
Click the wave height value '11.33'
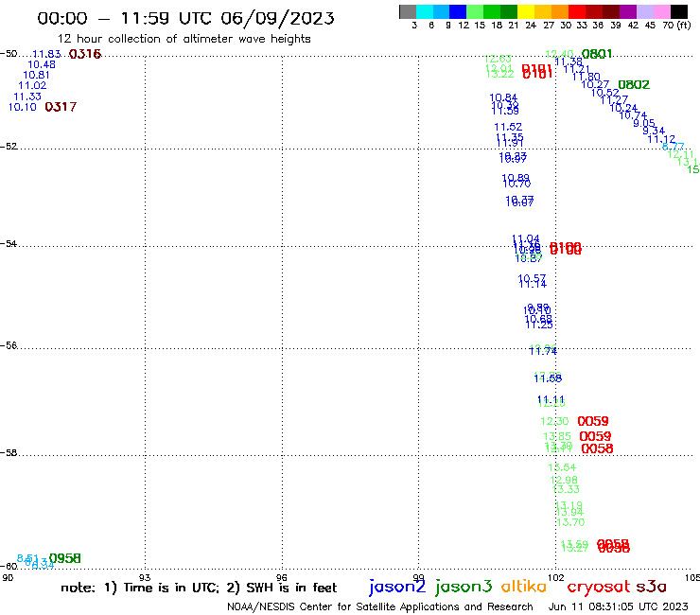click(27, 97)
